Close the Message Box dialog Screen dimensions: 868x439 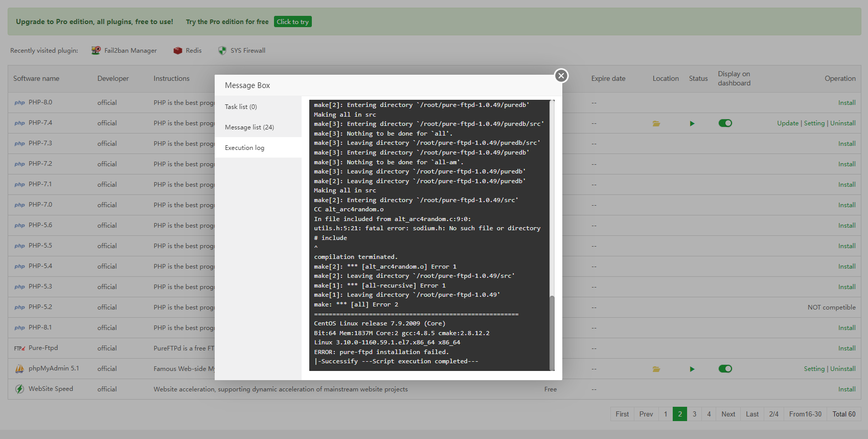(x=561, y=76)
